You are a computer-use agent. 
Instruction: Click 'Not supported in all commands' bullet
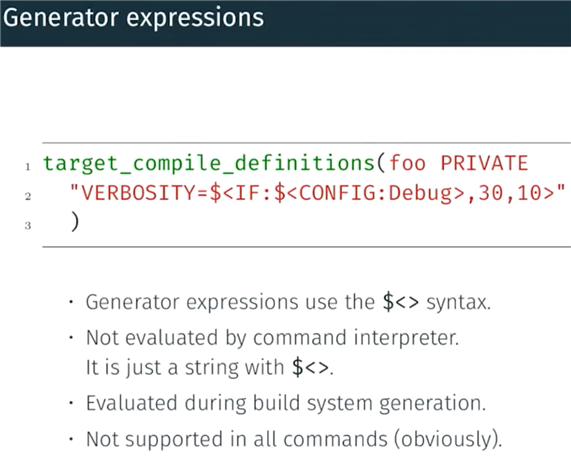(237, 439)
